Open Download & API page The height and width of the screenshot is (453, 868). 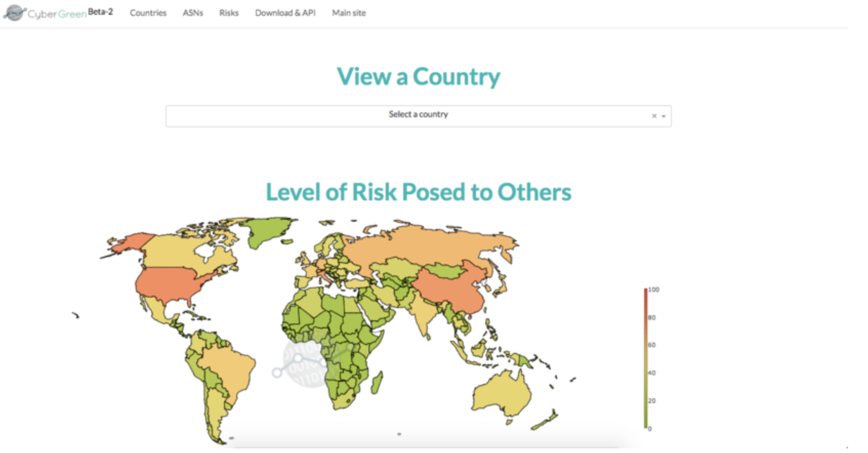[285, 13]
